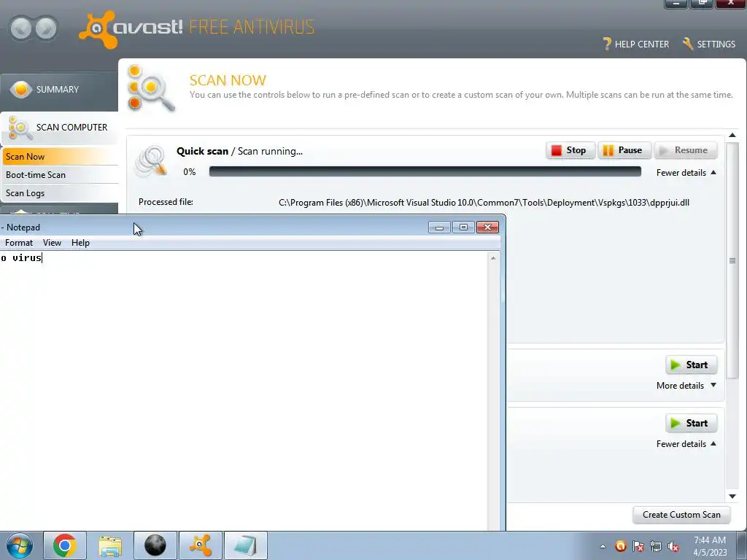Click avast scan list scroll down arrow
This screenshot has width=747, height=560.
[732, 496]
